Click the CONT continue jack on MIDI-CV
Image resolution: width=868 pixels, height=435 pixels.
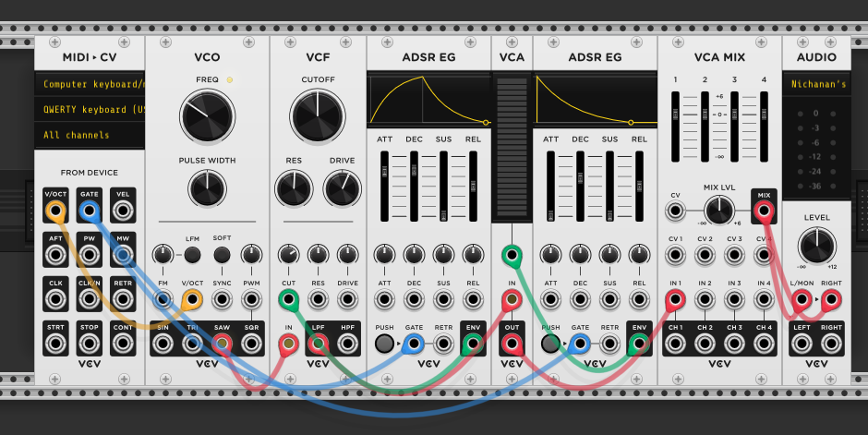coord(123,344)
